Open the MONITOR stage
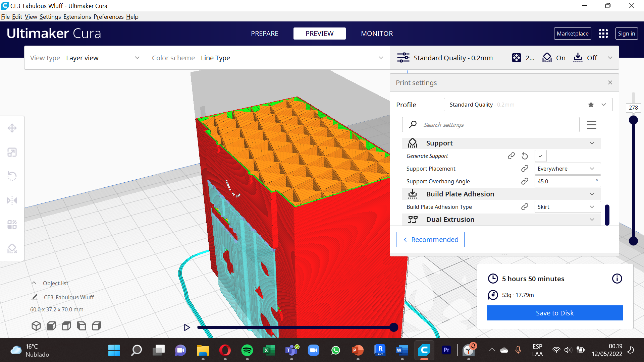The height and width of the screenshot is (362, 644). click(377, 34)
